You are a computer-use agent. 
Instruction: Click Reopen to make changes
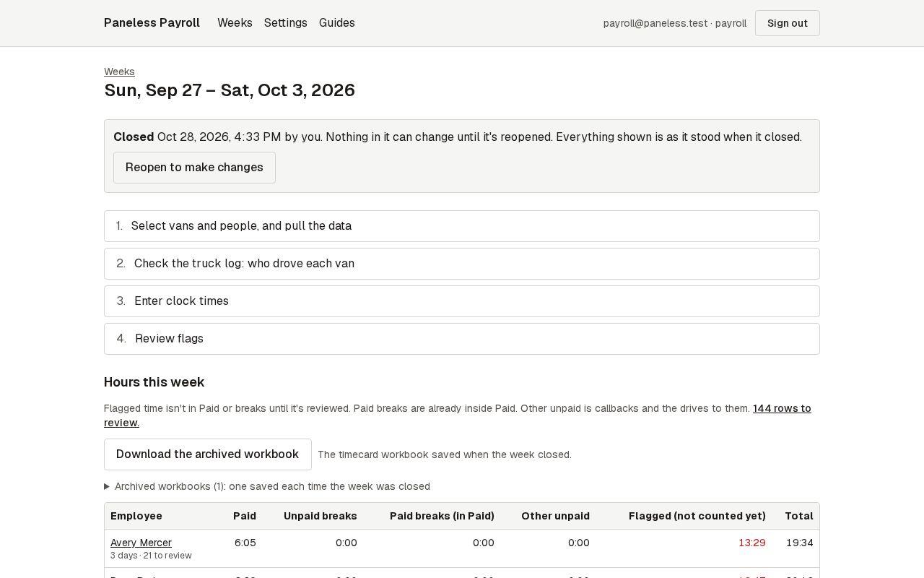pyautogui.click(x=194, y=168)
